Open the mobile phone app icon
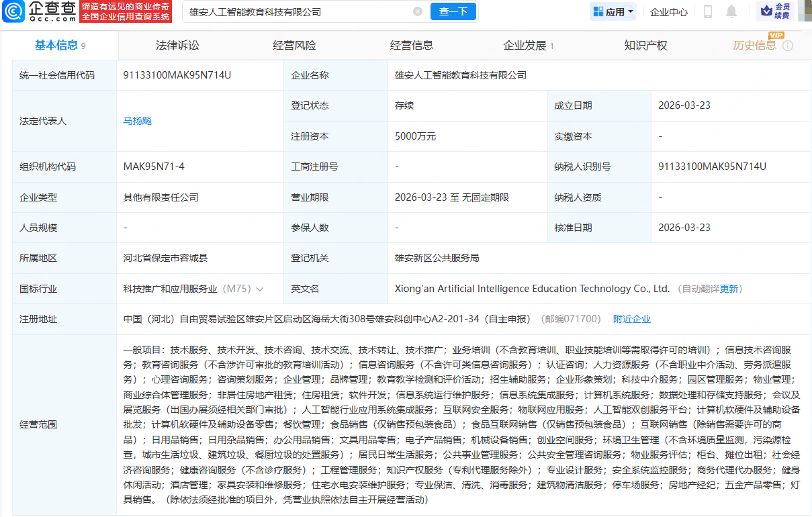812x517 pixels. tap(708, 11)
